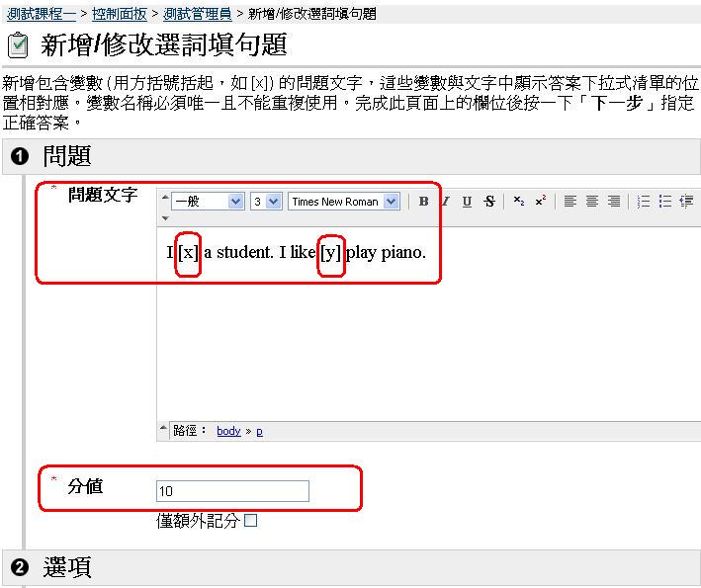Click the outdent icon
This screenshot has width=701, height=588.
686,202
